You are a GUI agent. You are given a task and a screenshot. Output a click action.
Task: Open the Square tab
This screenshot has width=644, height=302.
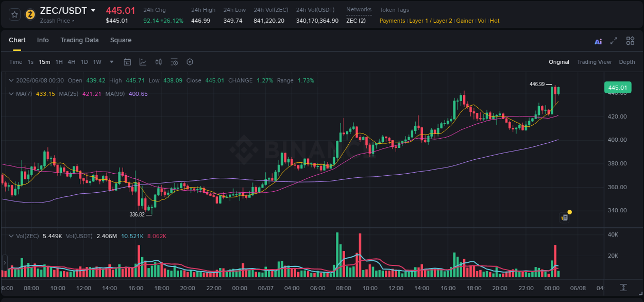pyautogui.click(x=121, y=40)
